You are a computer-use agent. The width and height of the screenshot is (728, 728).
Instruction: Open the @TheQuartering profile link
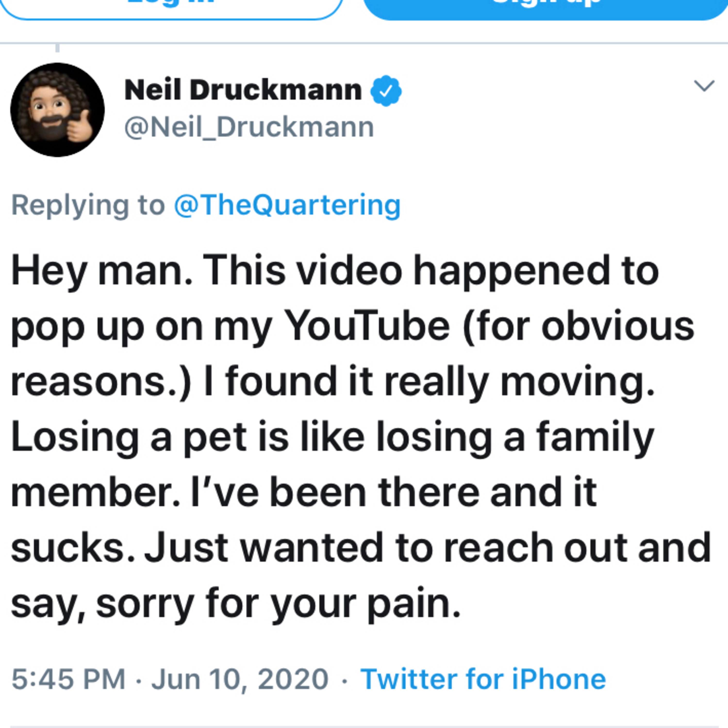(287, 205)
